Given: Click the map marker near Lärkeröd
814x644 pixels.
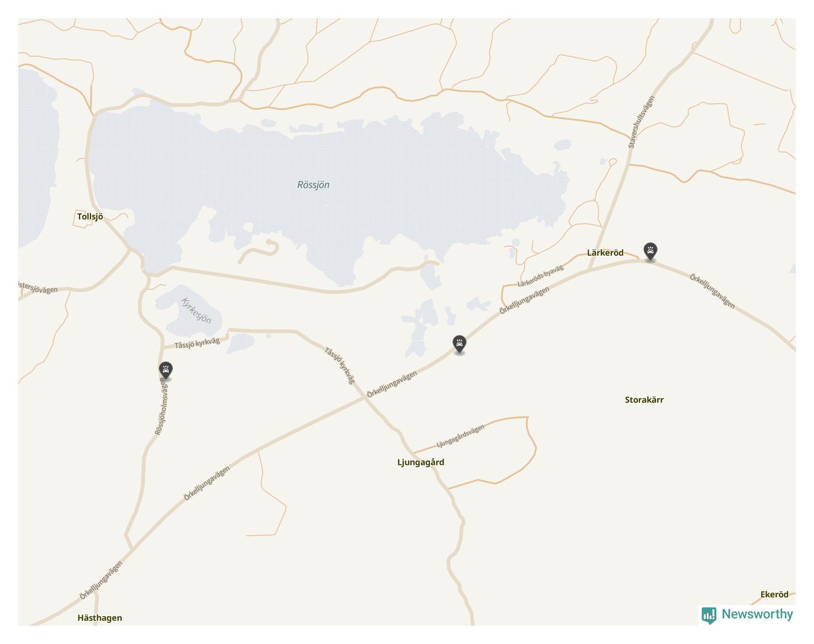Looking at the screenshot, I should tap(650, 252).
